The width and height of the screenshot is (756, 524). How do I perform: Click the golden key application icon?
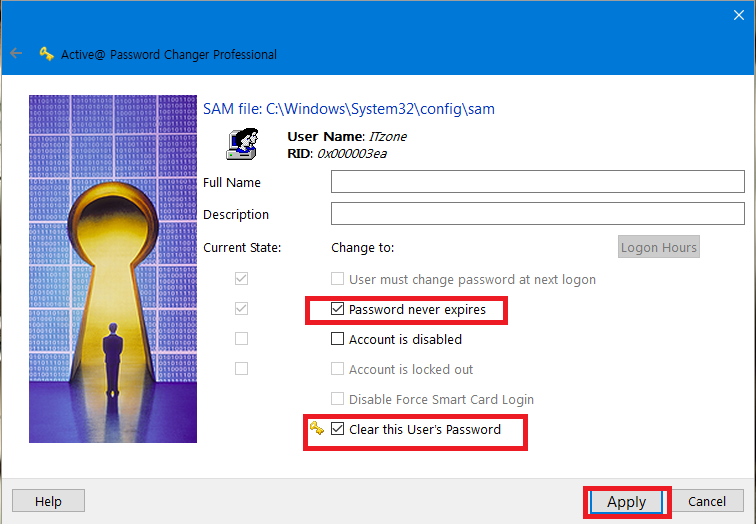coord(46,54)
